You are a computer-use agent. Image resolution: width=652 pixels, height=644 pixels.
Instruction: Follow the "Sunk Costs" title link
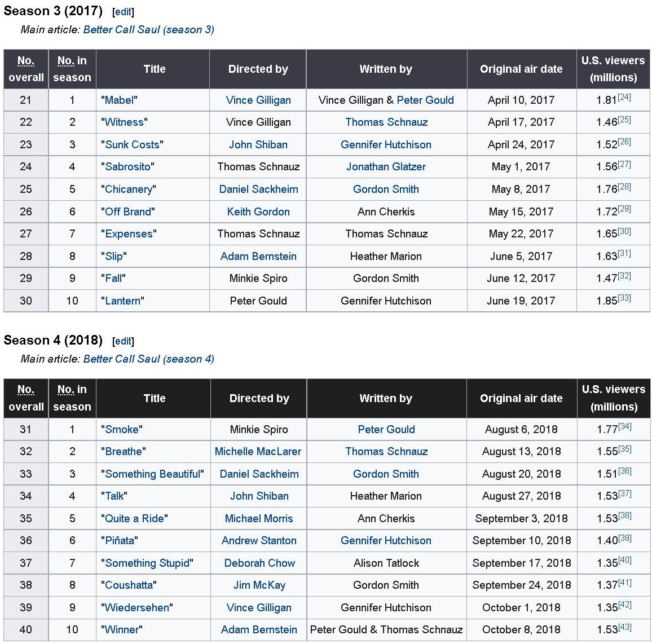coord(132,145)
